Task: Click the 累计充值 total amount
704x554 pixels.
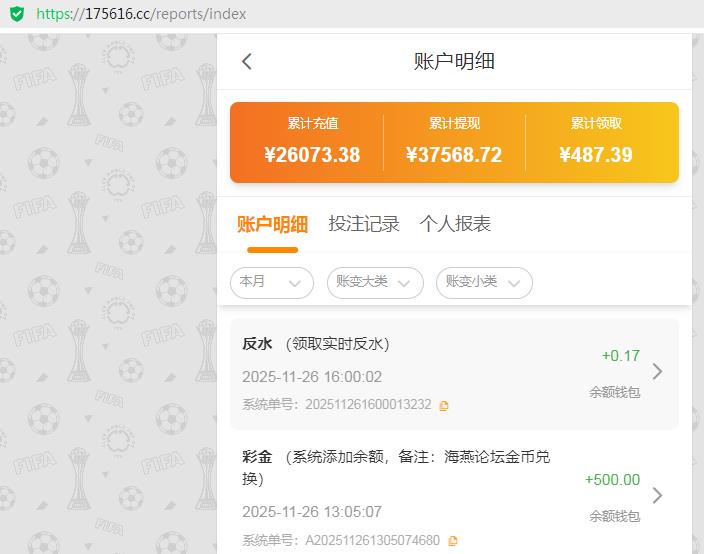Action: [312, 155]
